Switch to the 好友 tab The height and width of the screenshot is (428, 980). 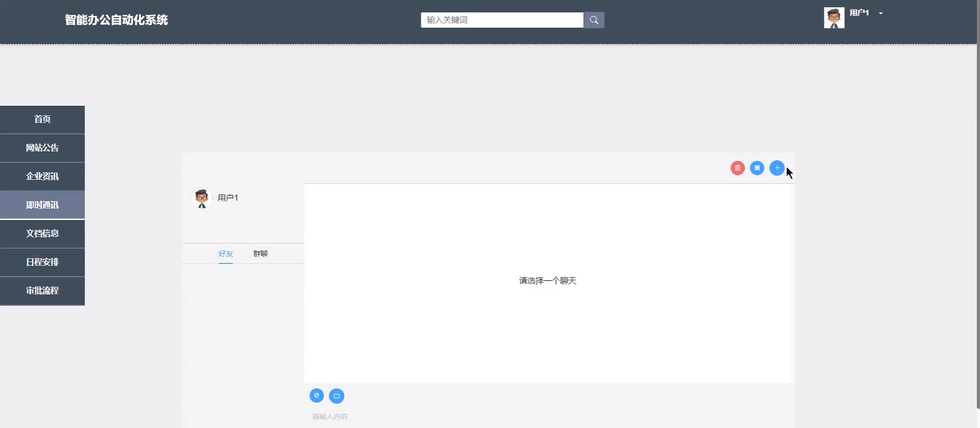click(x=226, y=254)
